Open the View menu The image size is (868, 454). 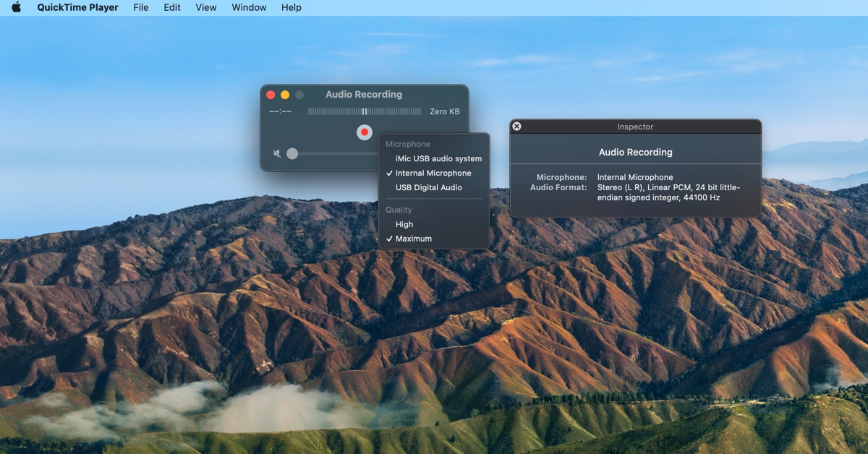[206, 7]
